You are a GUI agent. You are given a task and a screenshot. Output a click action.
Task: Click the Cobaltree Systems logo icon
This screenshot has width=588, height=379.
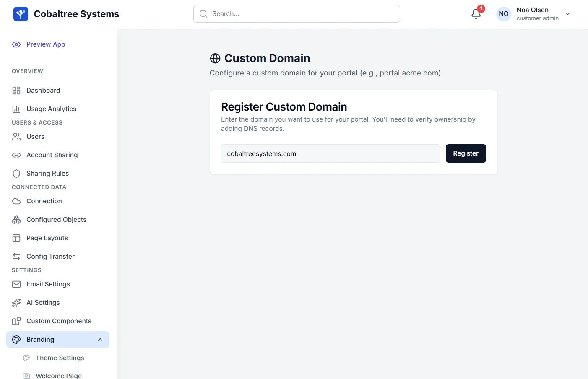[21, 14]
